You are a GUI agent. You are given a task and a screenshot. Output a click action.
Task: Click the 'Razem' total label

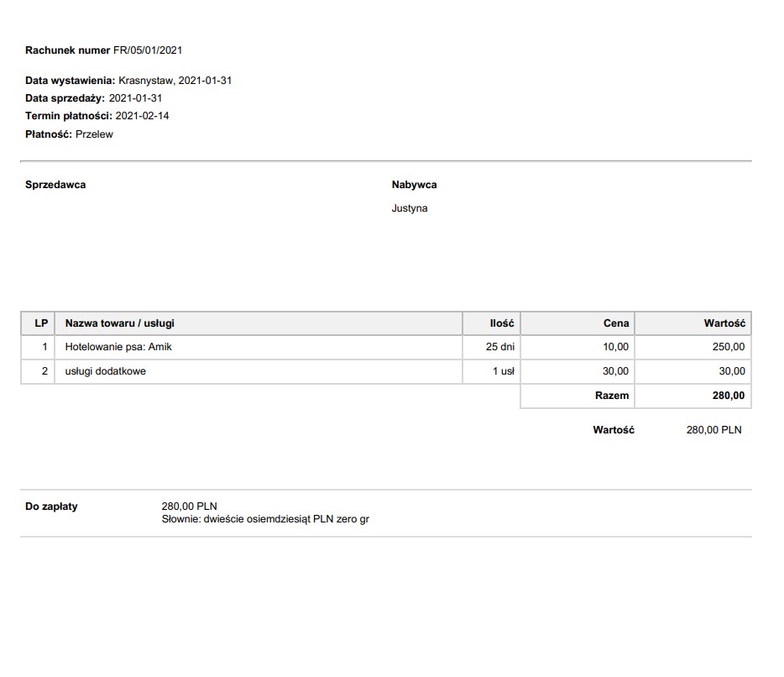612,396
